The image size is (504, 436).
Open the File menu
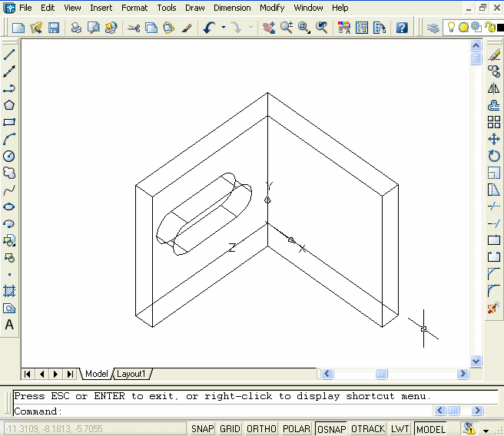[25, 8]
